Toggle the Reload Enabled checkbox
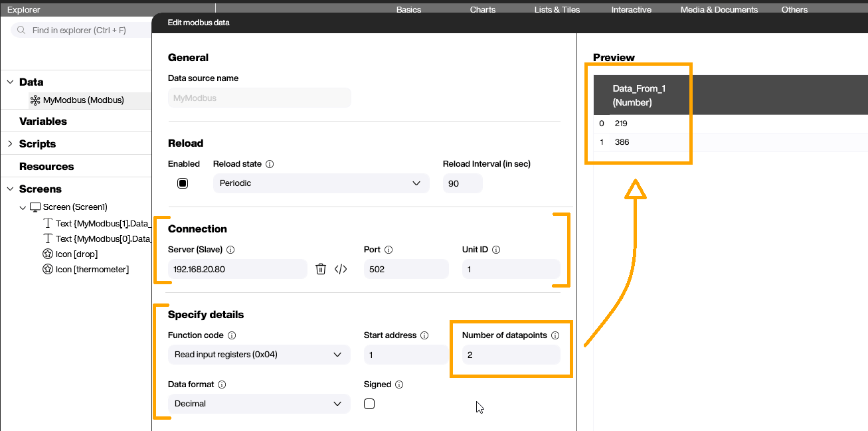The width and height of the screenshot is (868, 431). click(x=183, y=183)
